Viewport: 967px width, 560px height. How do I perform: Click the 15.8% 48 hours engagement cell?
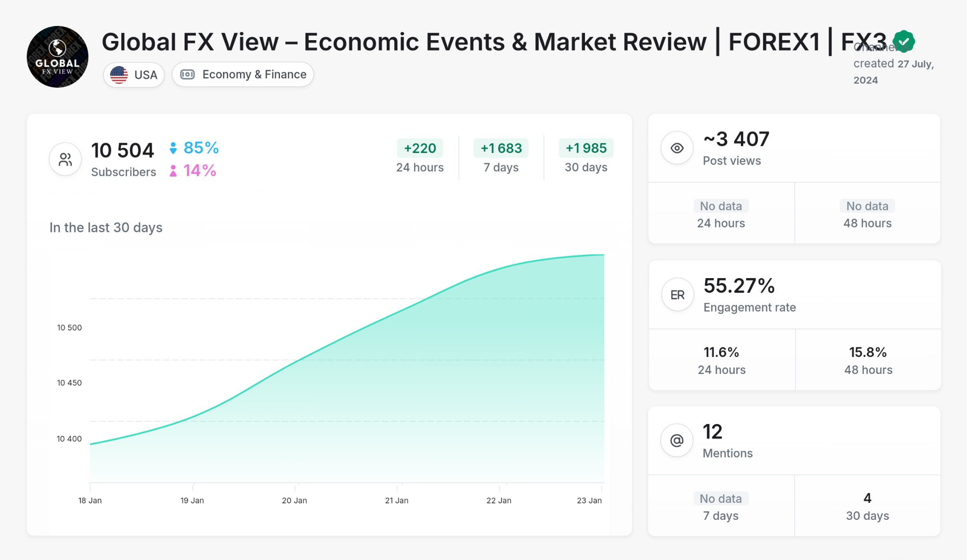pyautogui.click(x=868, y=360)
